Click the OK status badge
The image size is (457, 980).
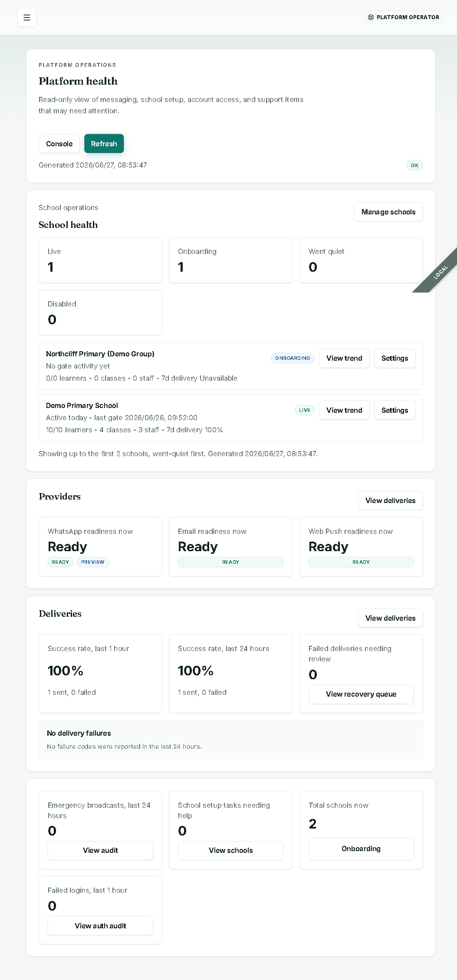(414, 165)
